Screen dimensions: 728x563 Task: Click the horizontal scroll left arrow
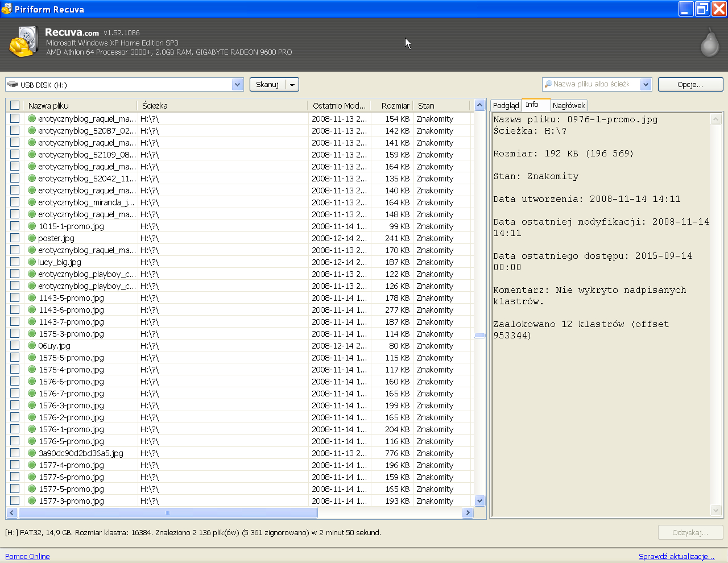11,513
